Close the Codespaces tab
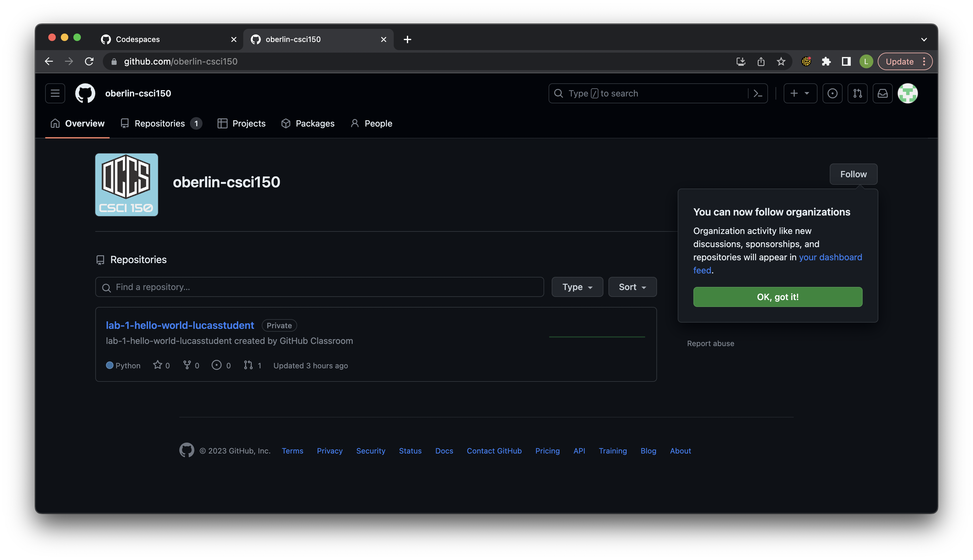 tap(234, 39)
